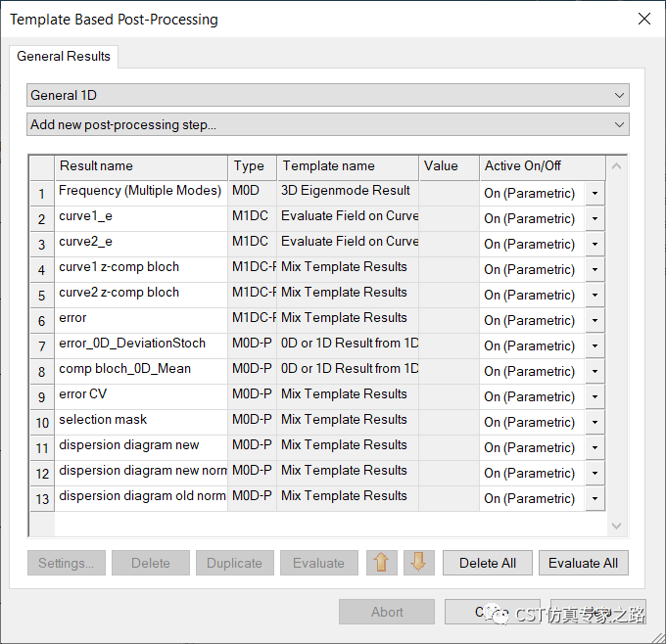Click the Settings... button
This screenshot has width=666, height=644.
pyautogui.click(x=67, y=563)
